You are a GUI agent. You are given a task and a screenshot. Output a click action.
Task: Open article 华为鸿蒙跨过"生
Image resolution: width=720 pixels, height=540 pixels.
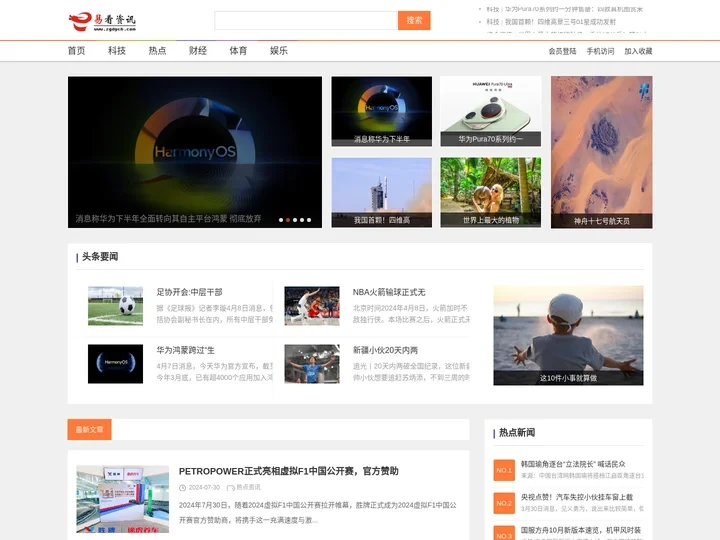coord(186,350)
